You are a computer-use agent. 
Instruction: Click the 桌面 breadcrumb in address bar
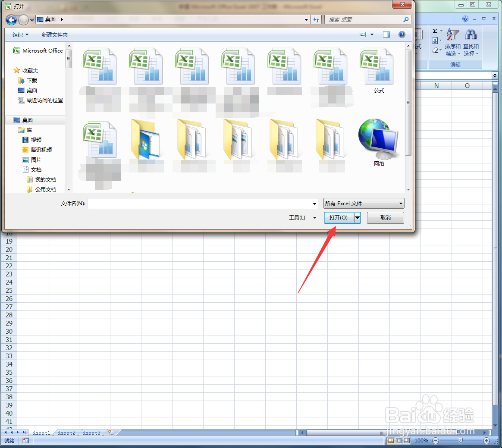pos(50,19)
